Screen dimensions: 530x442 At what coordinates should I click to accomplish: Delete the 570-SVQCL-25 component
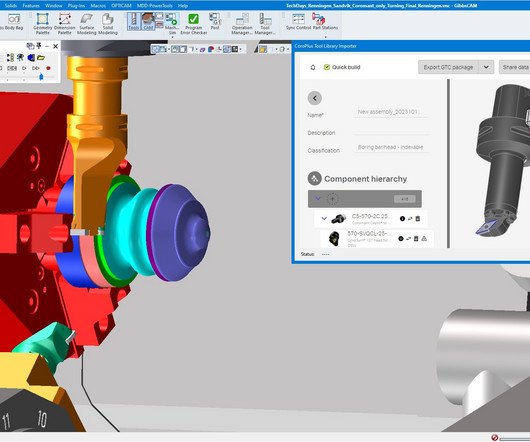pos(416,239)
